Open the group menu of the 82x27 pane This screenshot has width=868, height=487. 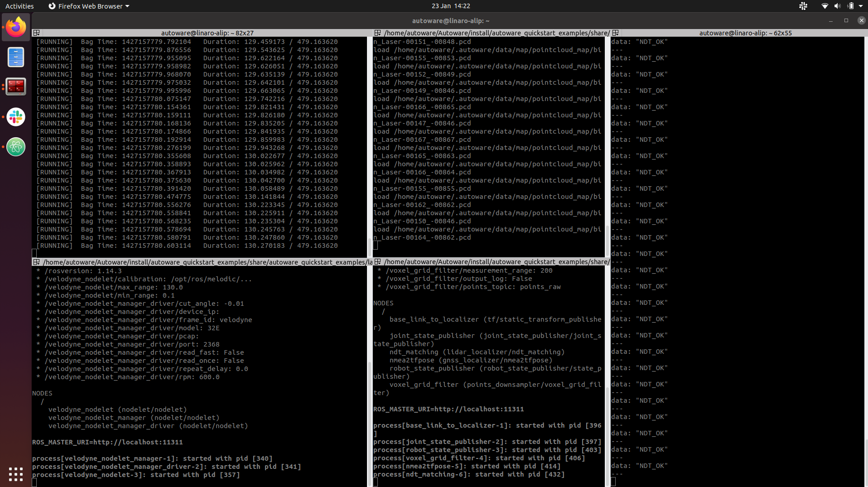point(37,33)
